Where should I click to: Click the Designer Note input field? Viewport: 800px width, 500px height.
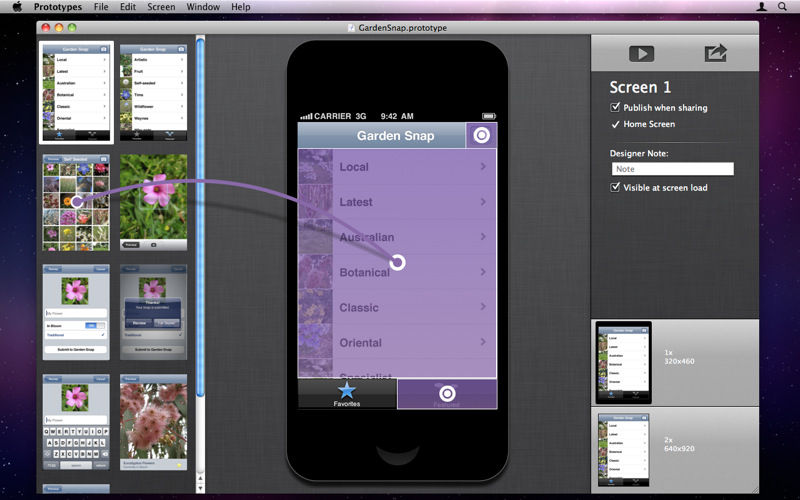pos(672,169)
